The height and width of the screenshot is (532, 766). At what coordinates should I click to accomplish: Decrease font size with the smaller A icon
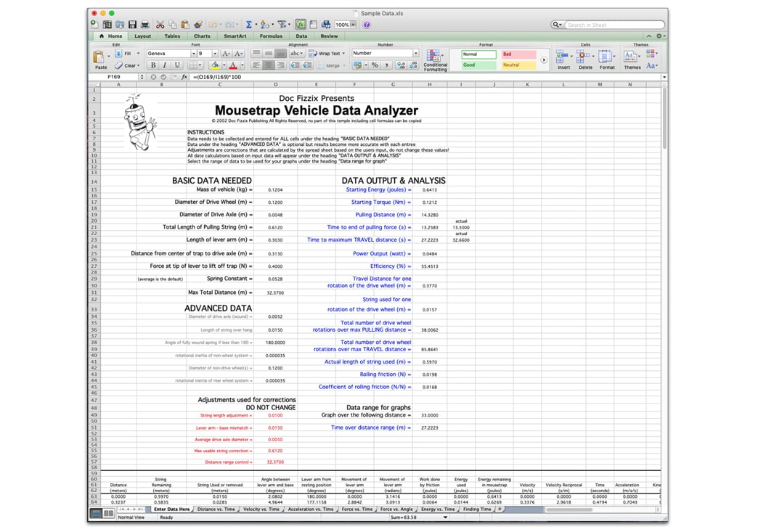point(238,53)
